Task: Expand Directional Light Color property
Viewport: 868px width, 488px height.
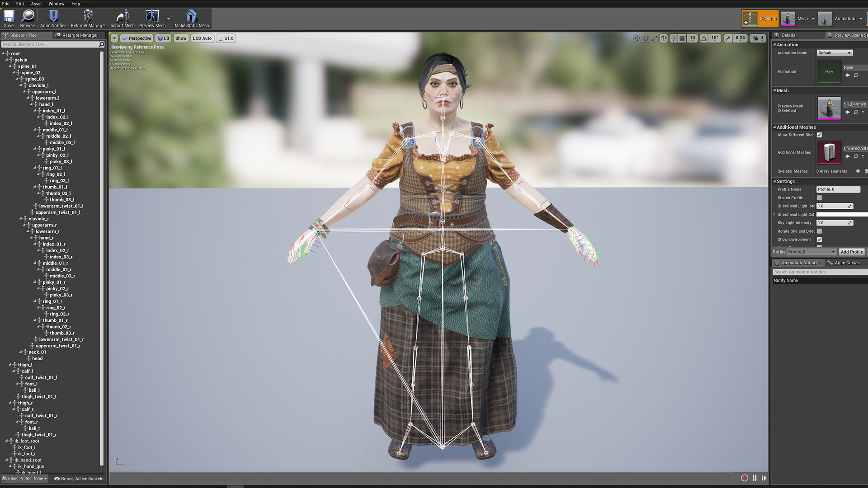Action: pyautogui.click(x=774, y=215)
